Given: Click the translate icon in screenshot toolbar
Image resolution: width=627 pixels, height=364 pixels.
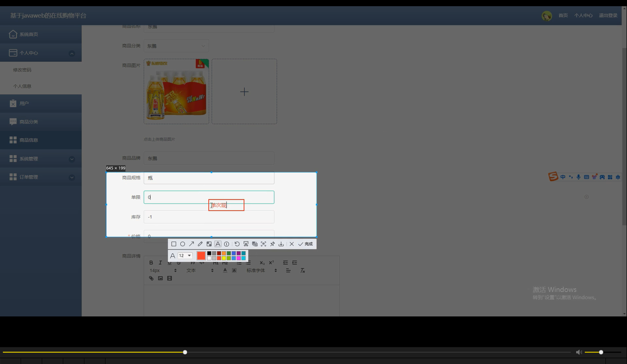Looking at the screenshot, I should (255, 244).
